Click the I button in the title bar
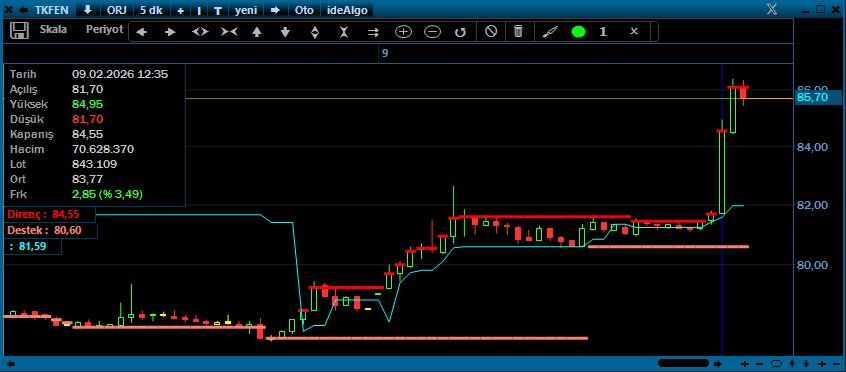846x372 pixels. (x=199, y=10)
